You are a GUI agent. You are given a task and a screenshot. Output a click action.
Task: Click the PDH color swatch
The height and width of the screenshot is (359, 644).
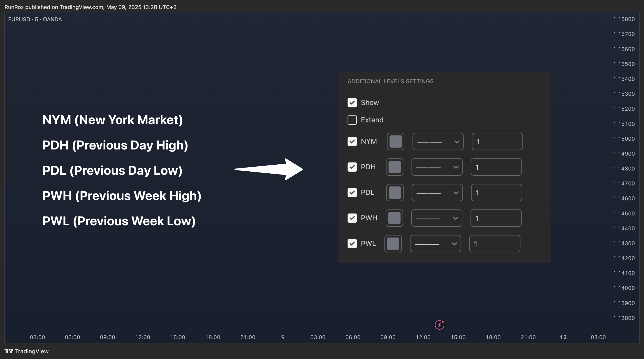394,167
